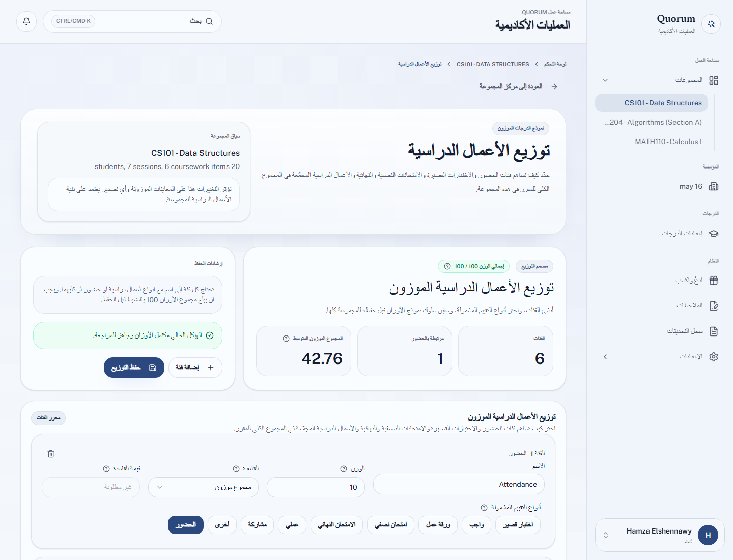Click the may 16 institution building icon
Image resolution: width=733 pixels, height=560 pixels.
coord(714,186)
